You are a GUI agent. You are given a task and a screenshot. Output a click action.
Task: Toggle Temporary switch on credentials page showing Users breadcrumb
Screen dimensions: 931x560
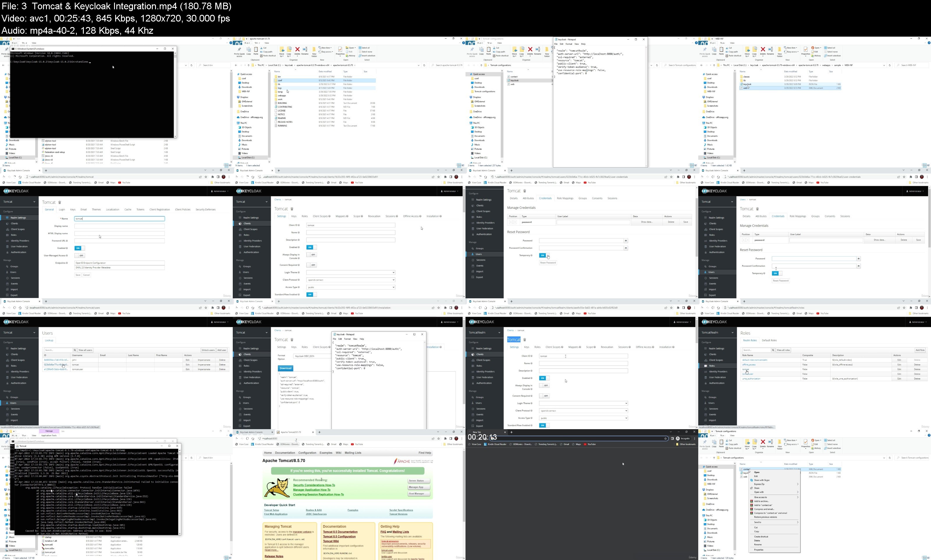777,273
